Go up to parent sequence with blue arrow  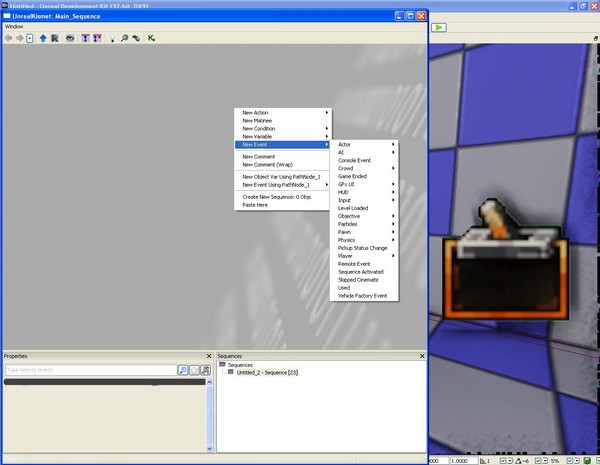43,38
